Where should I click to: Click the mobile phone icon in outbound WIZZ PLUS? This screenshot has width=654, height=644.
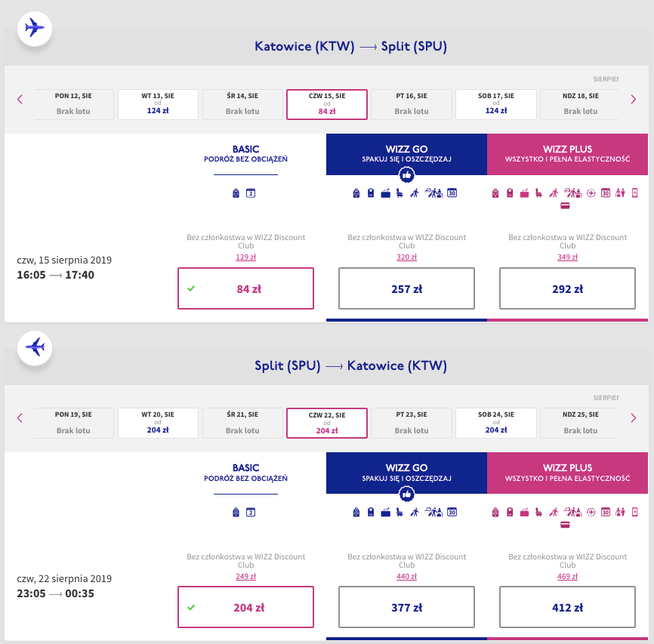click(635, 193)
